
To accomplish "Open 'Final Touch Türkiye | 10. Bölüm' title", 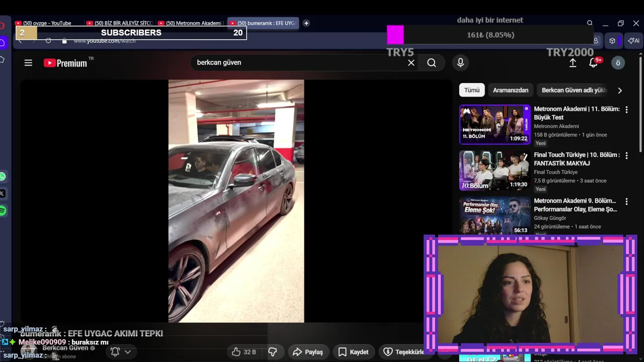I will click(x=577, y=159).
